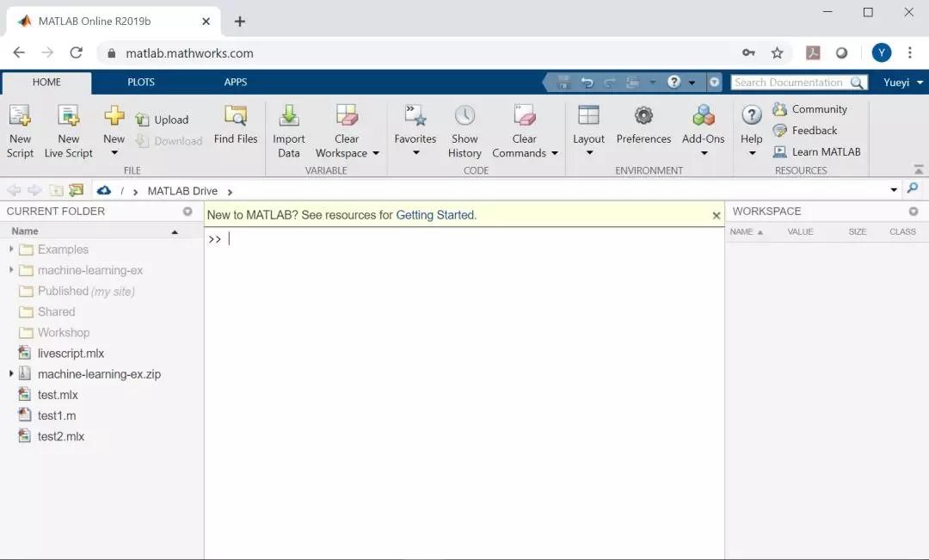Switch to the APPS tab
The width and height of the screenshot is (929, 560).
(x=235, y=83)
